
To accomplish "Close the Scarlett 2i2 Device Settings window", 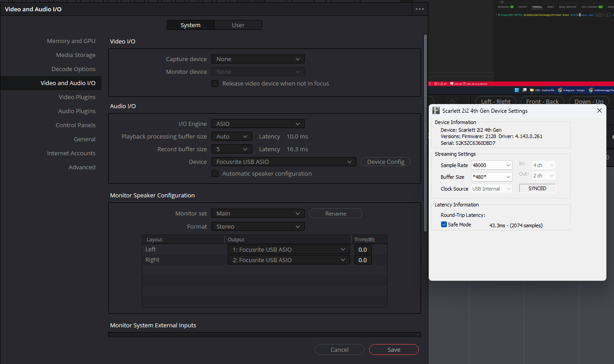I will (x=599, y=110).
